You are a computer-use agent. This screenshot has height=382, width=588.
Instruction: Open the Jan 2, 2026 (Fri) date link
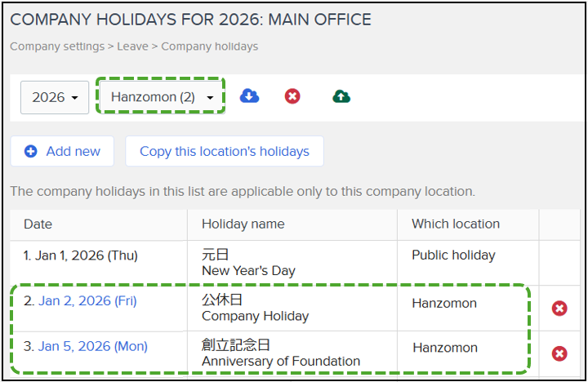87,300
